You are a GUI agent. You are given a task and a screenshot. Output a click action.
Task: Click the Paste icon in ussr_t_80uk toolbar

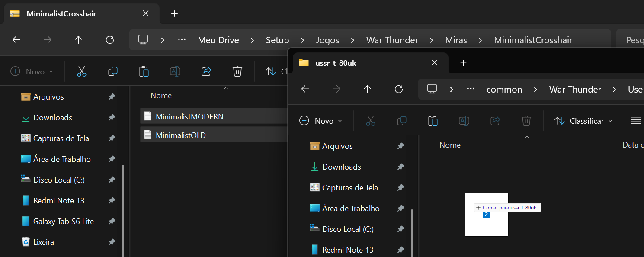pos(433,121)
